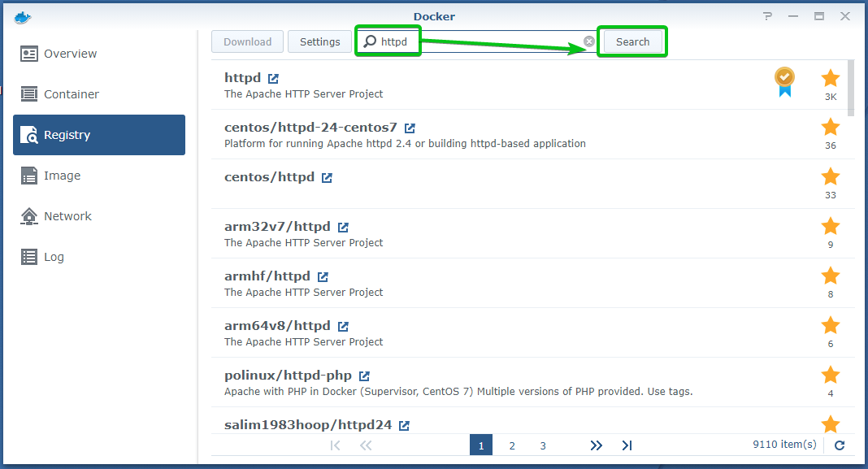The height and width of the screenshot is (469, 868).
Task: Open the Docker help question mark
Action: click(768, 16)
